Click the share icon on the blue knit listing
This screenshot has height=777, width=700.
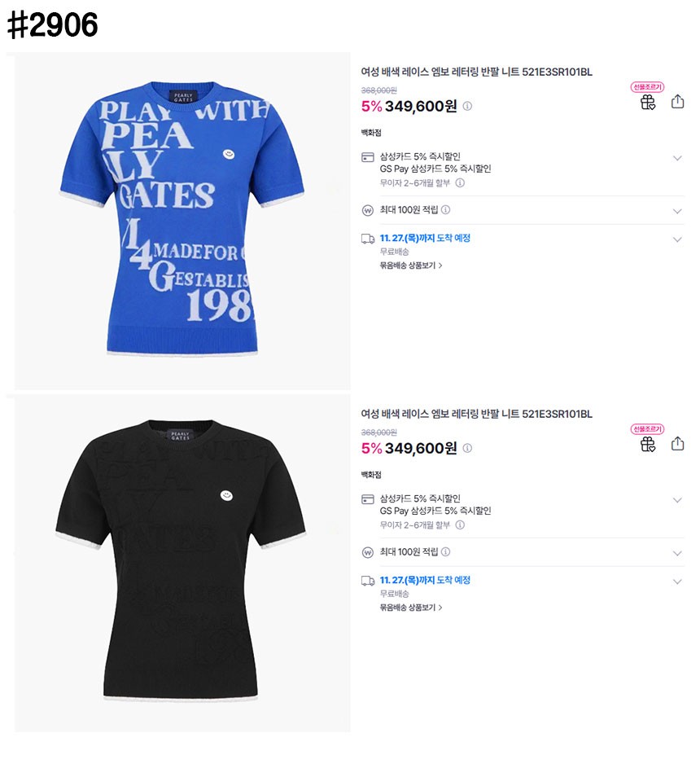tap(677, 102)
